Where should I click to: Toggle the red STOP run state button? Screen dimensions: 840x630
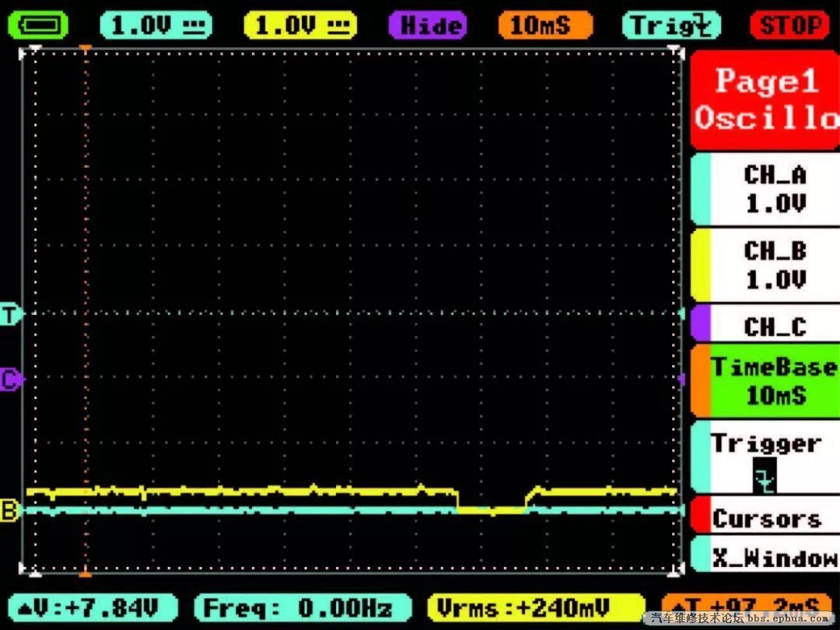click(x=789, y=25)
